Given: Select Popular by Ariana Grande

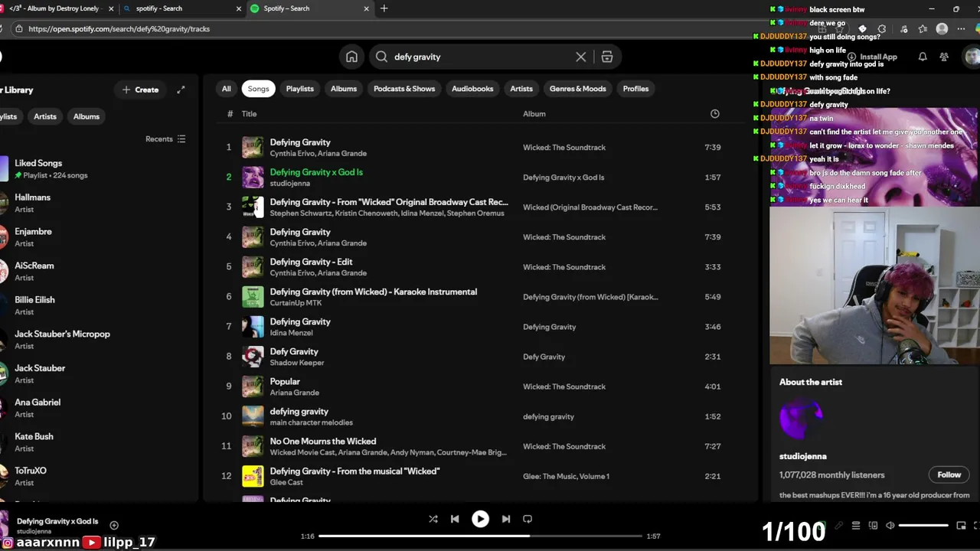Looking at the screenshot, I should 285,381.
